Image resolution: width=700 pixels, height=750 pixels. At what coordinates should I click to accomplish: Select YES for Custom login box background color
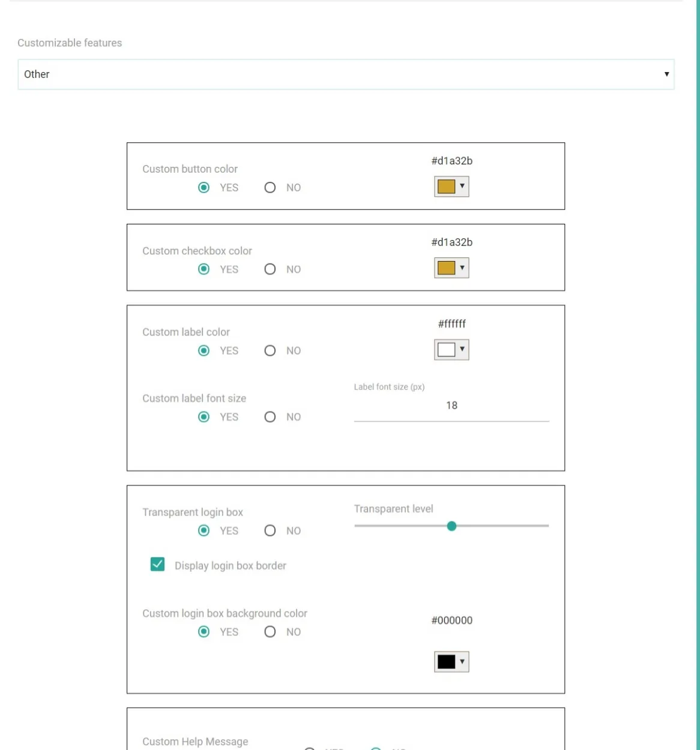pos(204,632)
